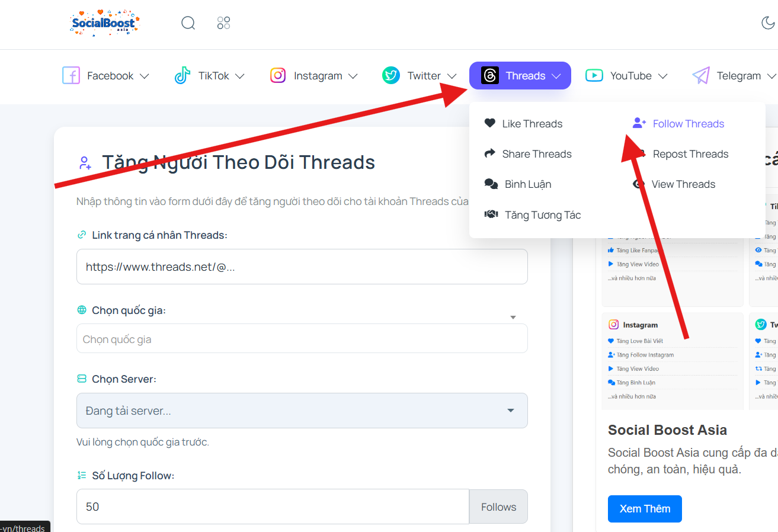Click Tăng Bình Luận in Instagram card
The height and width of the screenshot is (532, 778).
point(637,383)
